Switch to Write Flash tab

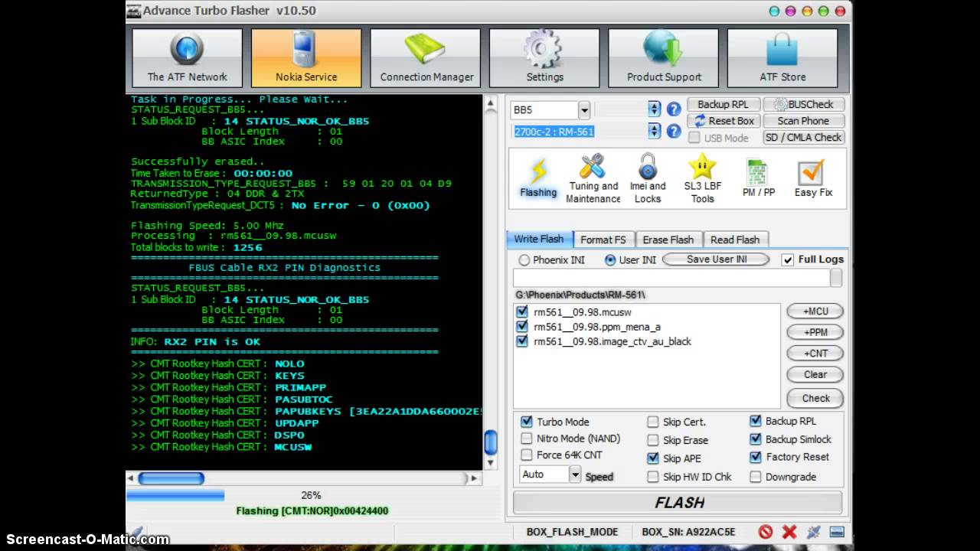pos(539,240)
